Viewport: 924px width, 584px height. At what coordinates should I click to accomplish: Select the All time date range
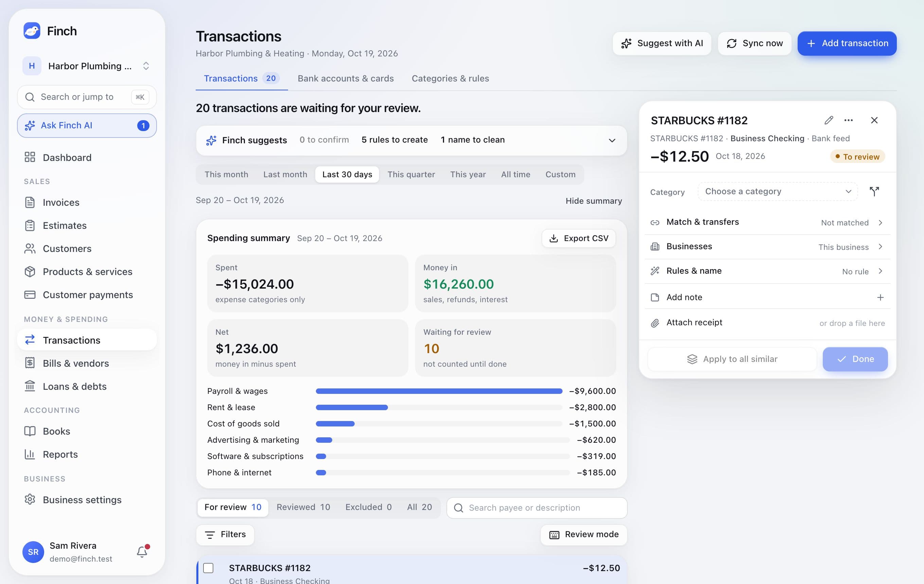515,175
